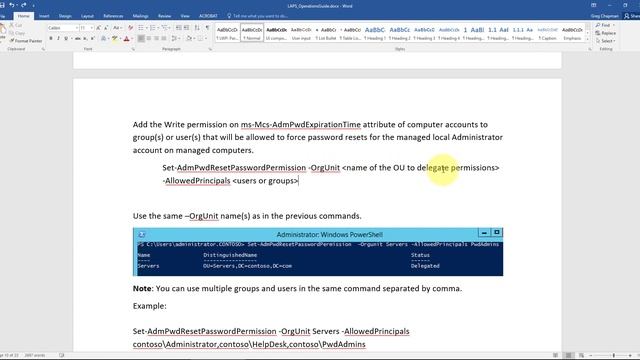Switch to the Review tab
The width and height of the screenshot is (640, 360).
[164, 16]
